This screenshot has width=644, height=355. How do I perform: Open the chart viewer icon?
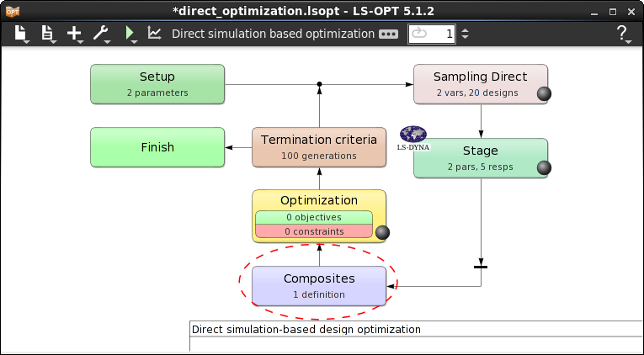pyautogui.click(x=154, y=34)
